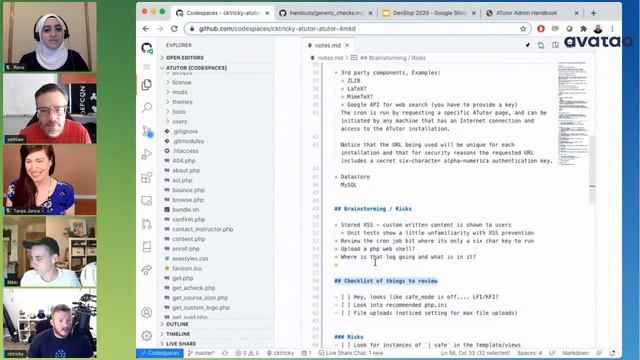
Task: Open the bundle.sh file
Action: pyautogui.click(x=185, y=210)
